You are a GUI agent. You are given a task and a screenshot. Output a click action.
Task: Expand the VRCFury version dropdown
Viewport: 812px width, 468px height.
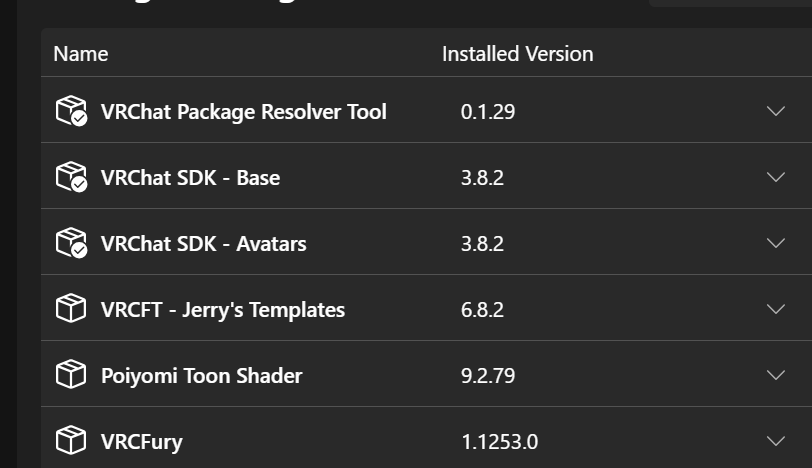[x=775, y=440]
